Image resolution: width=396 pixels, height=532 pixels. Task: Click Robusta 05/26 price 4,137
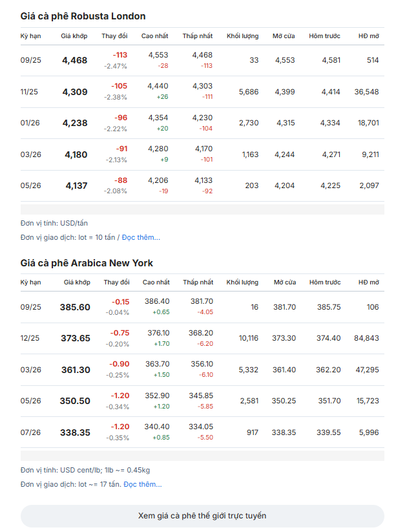tap(76, 186)
